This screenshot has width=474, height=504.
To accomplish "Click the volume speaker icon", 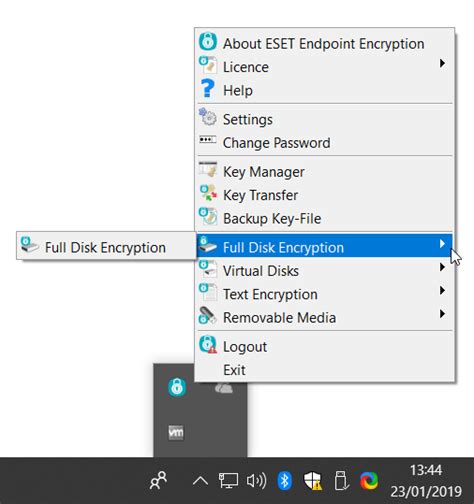I will pos(256,481).
